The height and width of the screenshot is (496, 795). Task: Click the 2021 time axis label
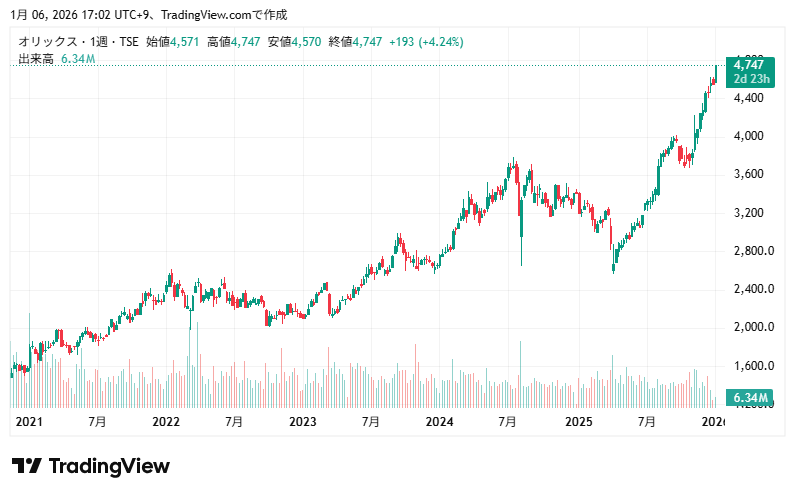29,423
